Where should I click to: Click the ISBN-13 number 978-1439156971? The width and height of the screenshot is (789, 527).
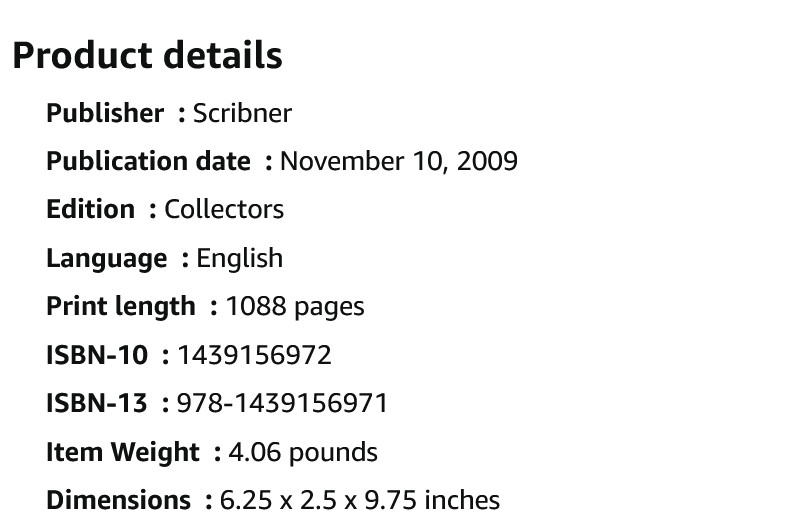pyautogui.click(x=282, y=404)
